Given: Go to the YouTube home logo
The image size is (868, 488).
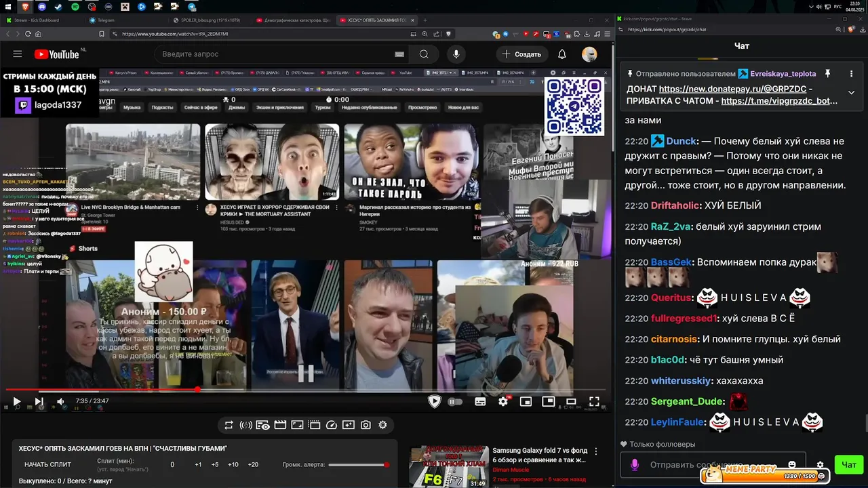Looking at the screenshot, I should [x=56, y=54].
